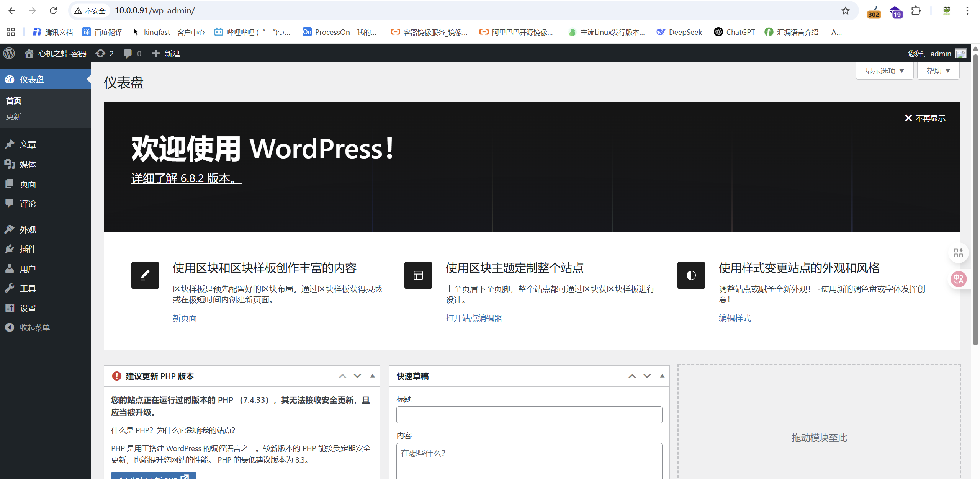Move 快速草稿 box down
980x479 pixels.
click(x=647, y=376)
